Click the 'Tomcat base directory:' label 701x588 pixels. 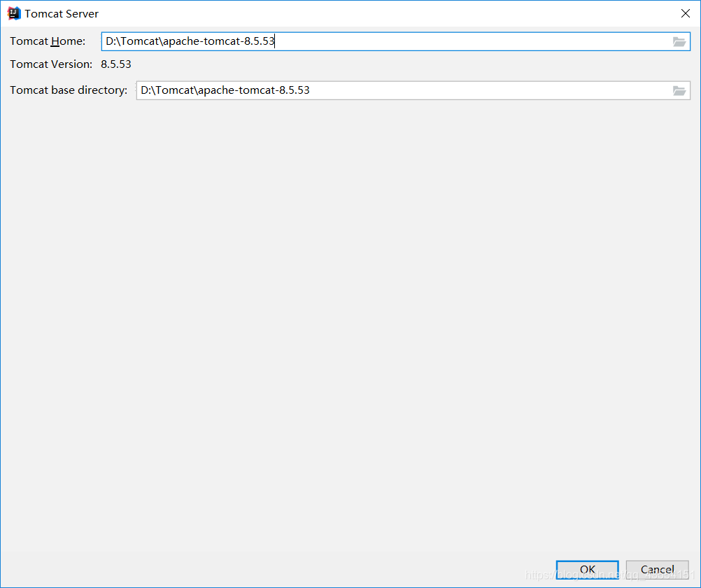pyautogui.click(x=69, y=90)
